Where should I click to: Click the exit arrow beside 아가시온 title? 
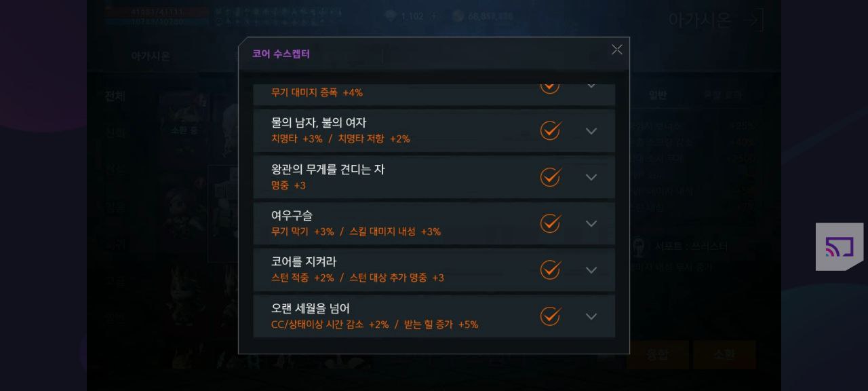pyautogui.click(x=753, y=20)
